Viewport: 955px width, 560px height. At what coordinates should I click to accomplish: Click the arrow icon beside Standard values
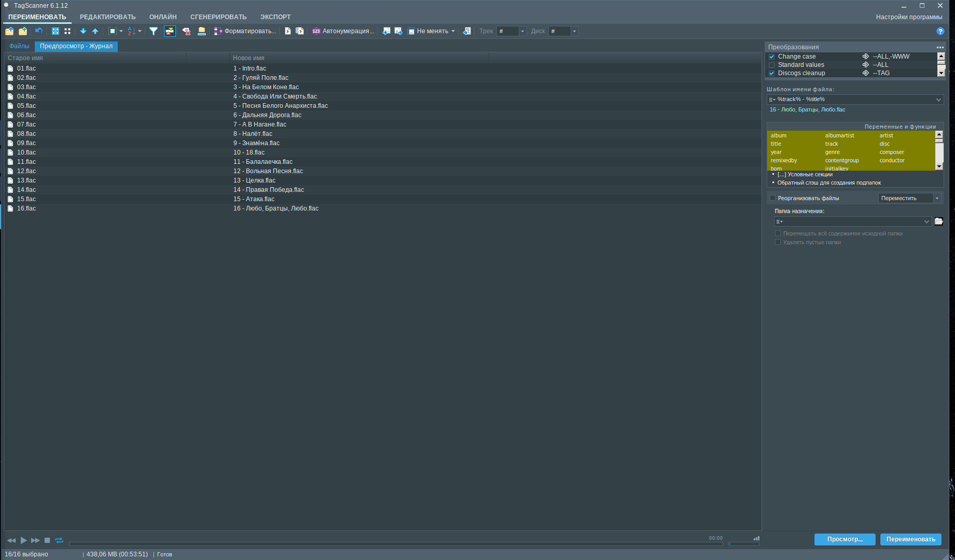(x=865, y=65)
